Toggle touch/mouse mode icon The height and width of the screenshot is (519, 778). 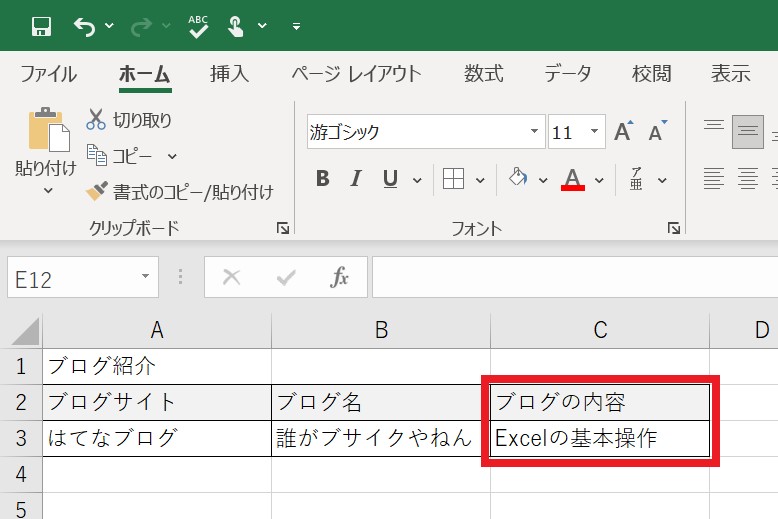point(235,26)
